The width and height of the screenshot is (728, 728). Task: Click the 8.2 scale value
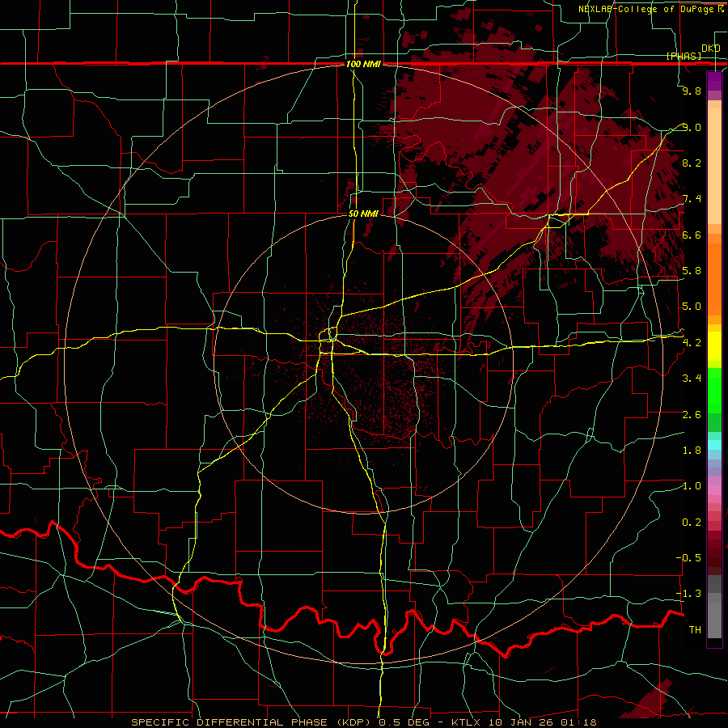click(x=692, y=163)
